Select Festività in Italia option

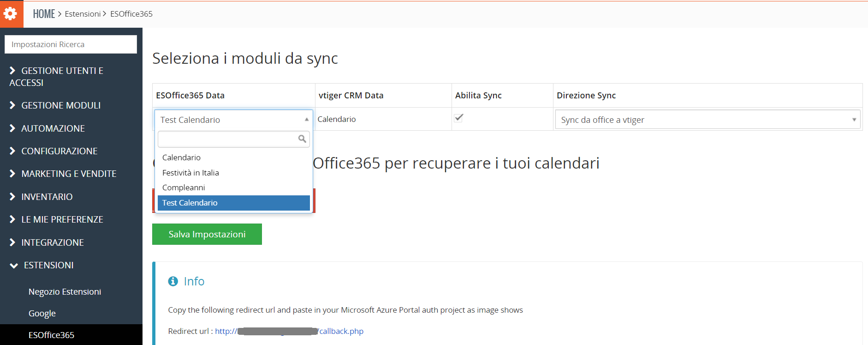(233, 173)
